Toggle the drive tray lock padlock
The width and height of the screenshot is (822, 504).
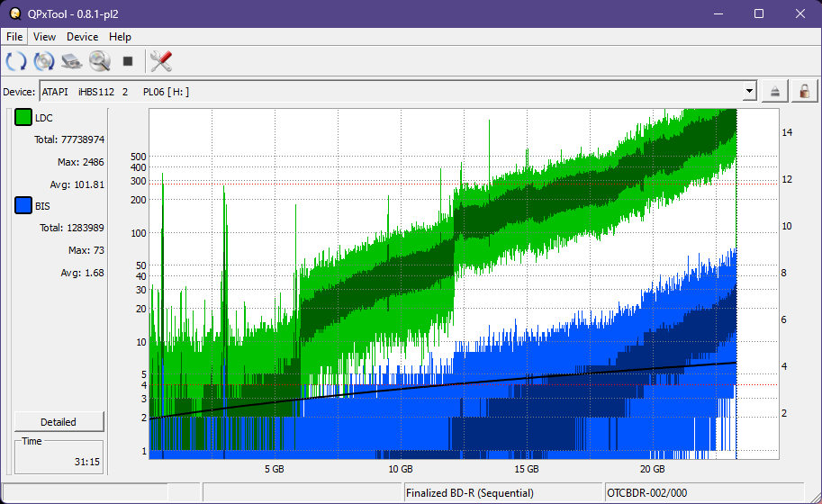pos(804,91)
